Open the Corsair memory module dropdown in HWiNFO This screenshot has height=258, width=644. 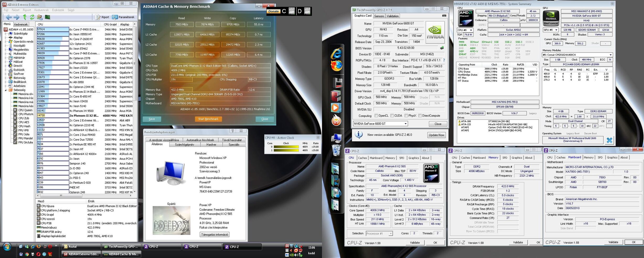point(577,55)
